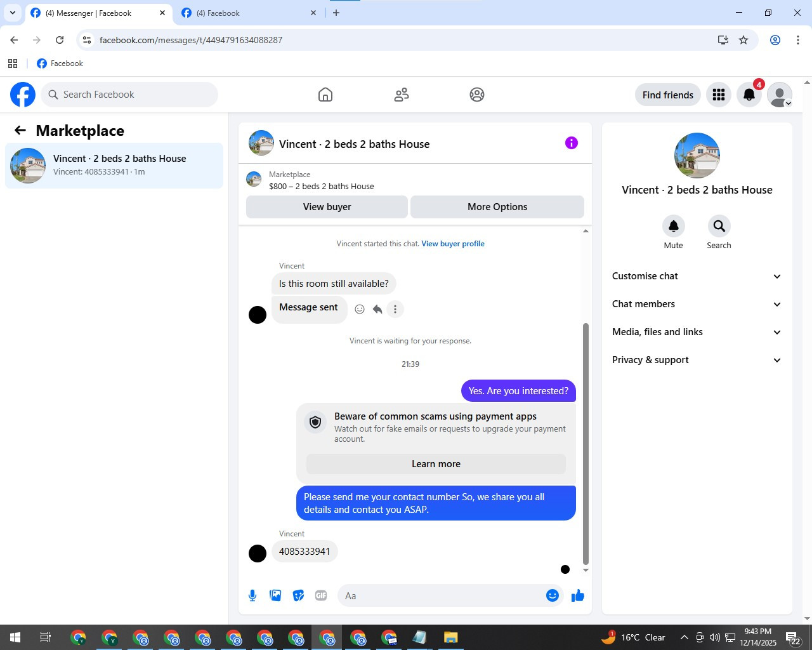Click the house profile picture in right panel
The height and width of the screenshot is (650, 812).
[697, 156]
